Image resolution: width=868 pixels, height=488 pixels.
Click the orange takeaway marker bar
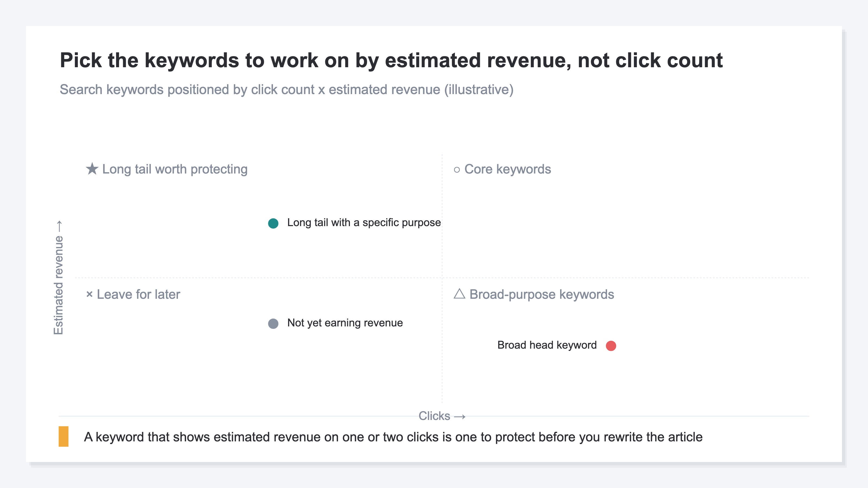point(63,436)
